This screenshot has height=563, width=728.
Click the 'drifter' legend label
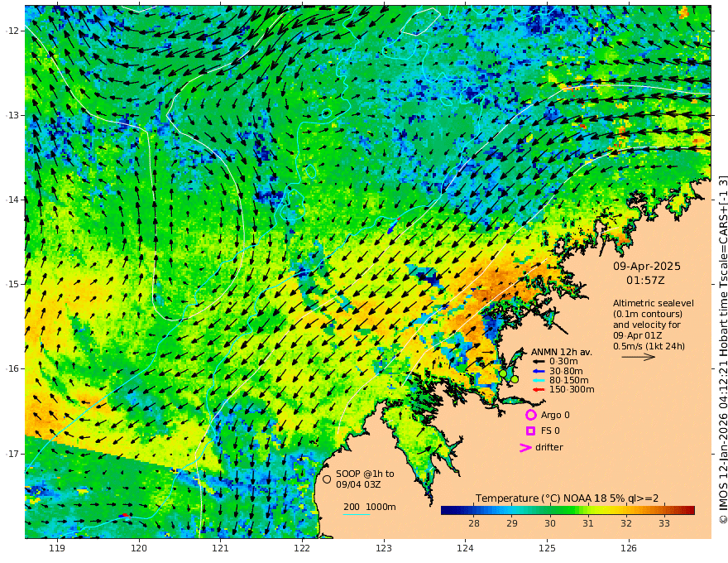549,447
